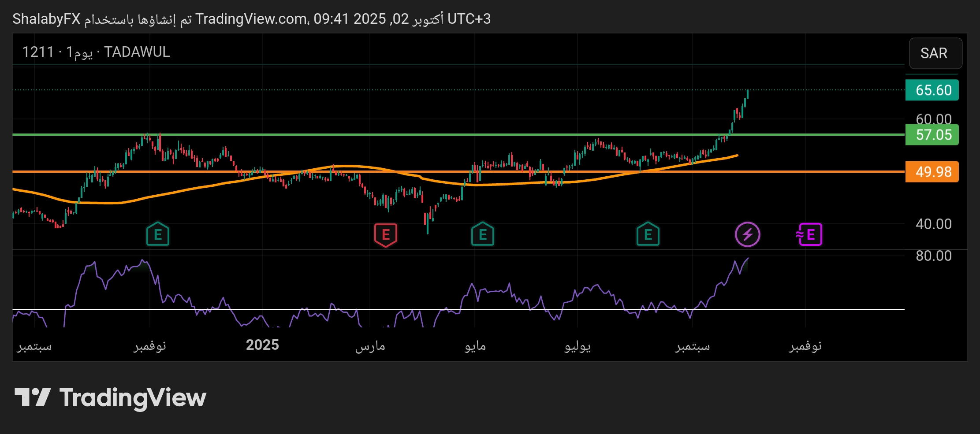Click the TradingView logo icon
The width and height of the screenshot is (980, 434).
[33, 397]
